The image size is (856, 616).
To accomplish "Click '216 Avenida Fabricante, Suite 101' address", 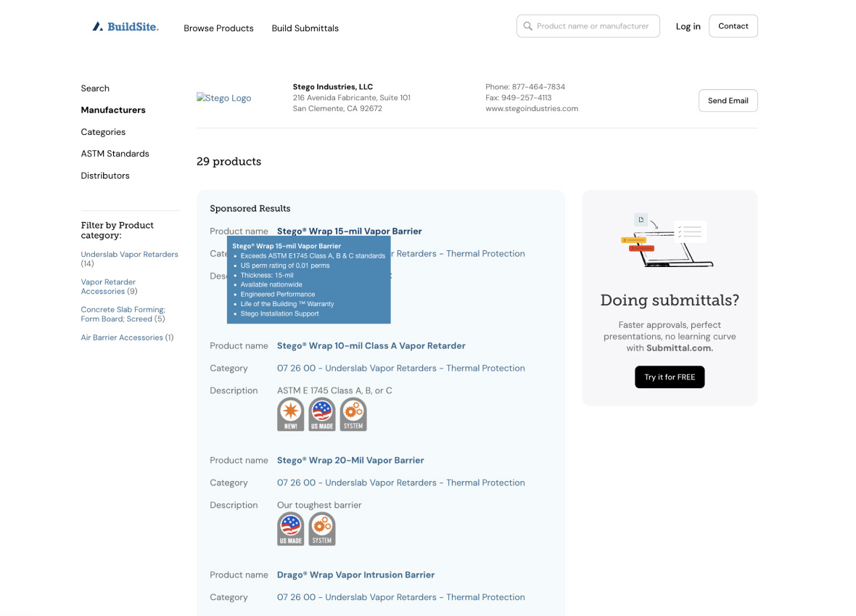I will pos(351,98).
